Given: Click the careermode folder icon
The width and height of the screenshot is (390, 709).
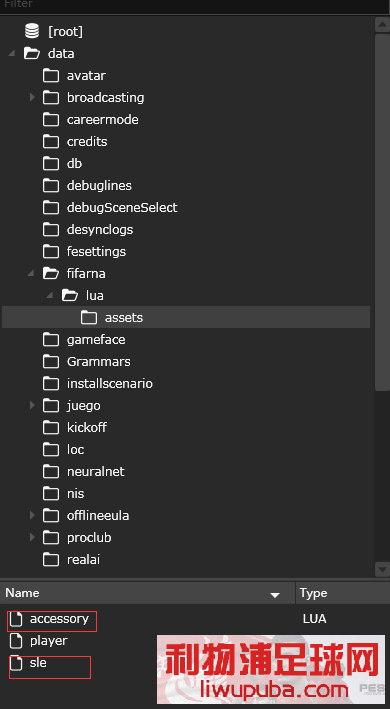Looking at the screenshot, I should pos(51,119).
